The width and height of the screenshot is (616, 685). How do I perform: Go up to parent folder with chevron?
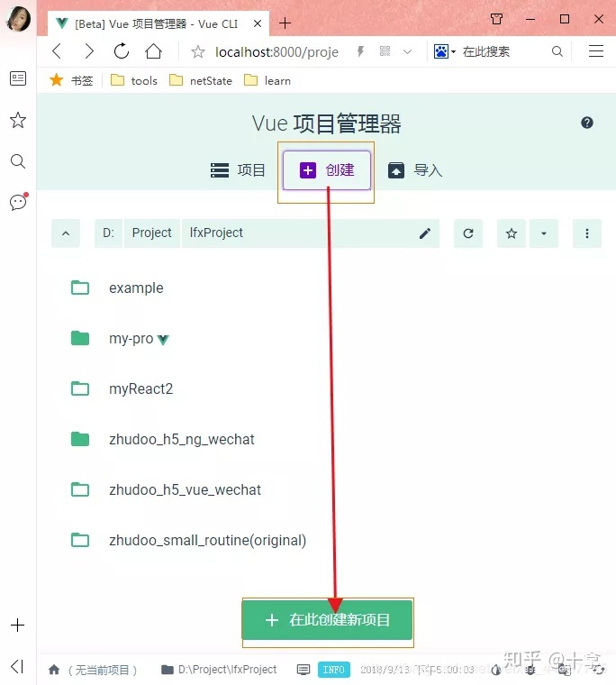[x=66, y=233]
